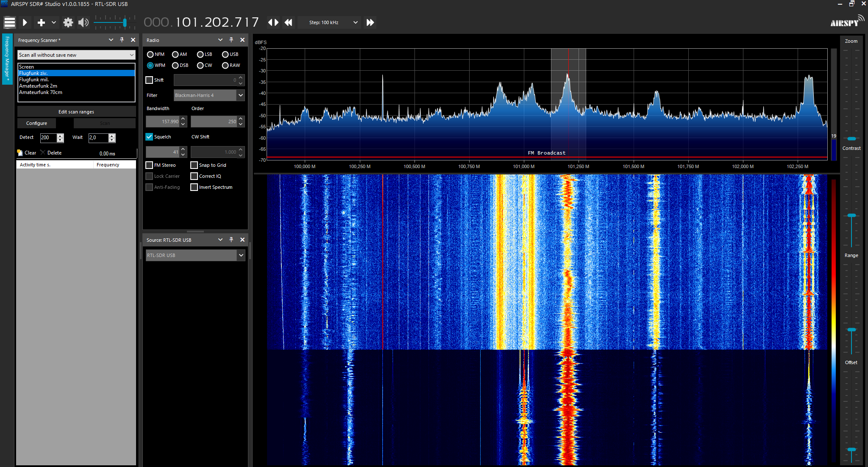This screenshot has width=868, height=467.
Task: Increase the Detect value spinner
Action: tap(60, 135)
